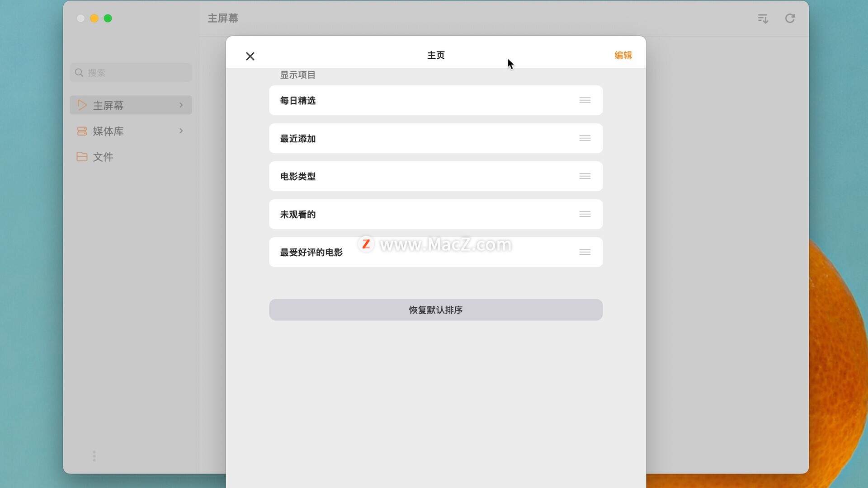Click the 搜索 search field
The image size is (868, 488).
pos(131,73)
